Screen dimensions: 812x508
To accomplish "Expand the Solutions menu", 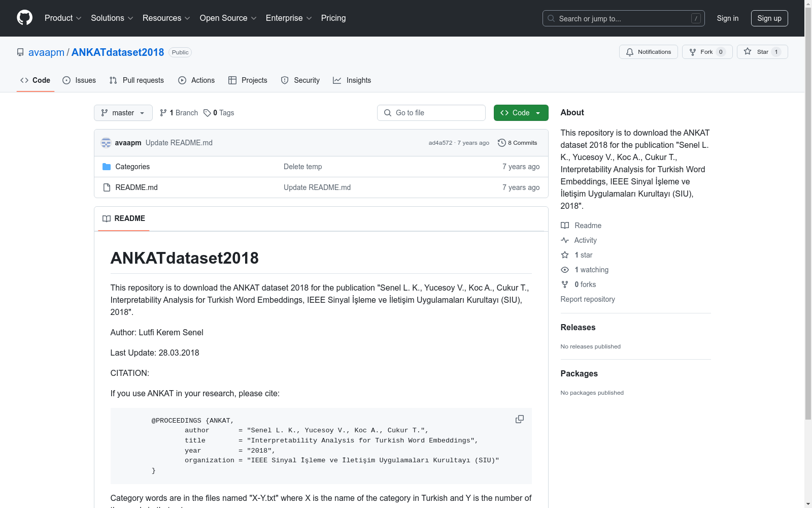I will pos(112,18).
